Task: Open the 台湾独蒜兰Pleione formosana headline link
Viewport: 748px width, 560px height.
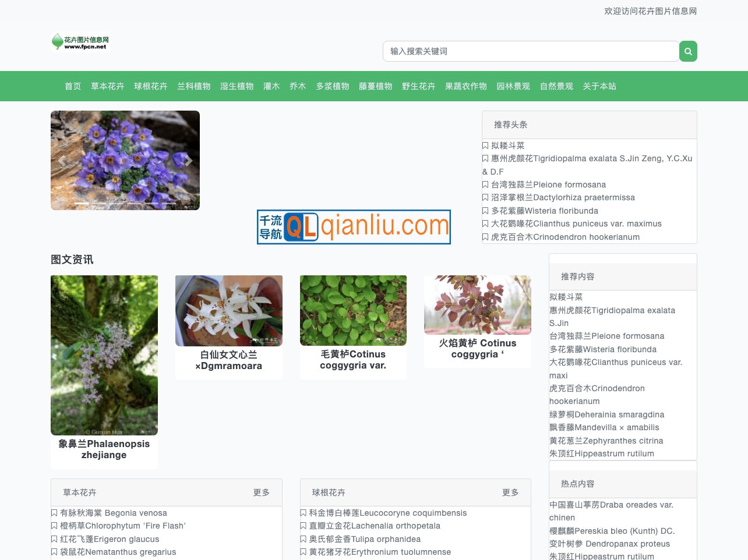Action: 550,185
